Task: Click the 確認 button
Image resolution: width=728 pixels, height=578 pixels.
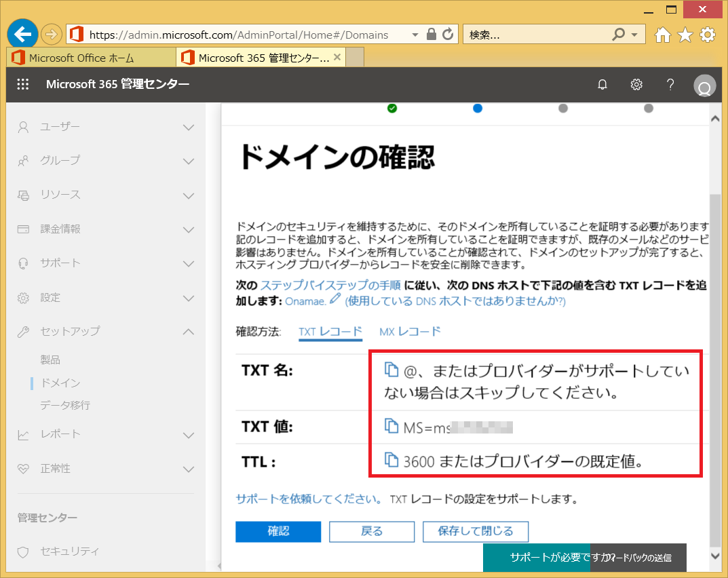Action: click(278, 531)
